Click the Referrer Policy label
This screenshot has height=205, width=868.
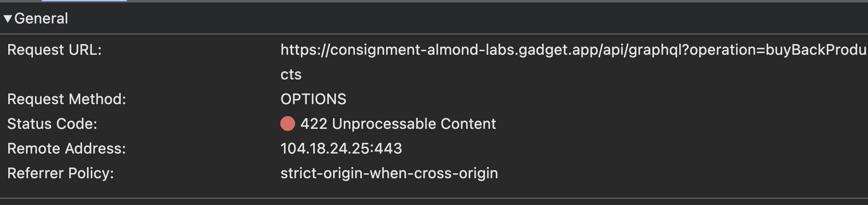pyautogui.click(x=61, y=173)
